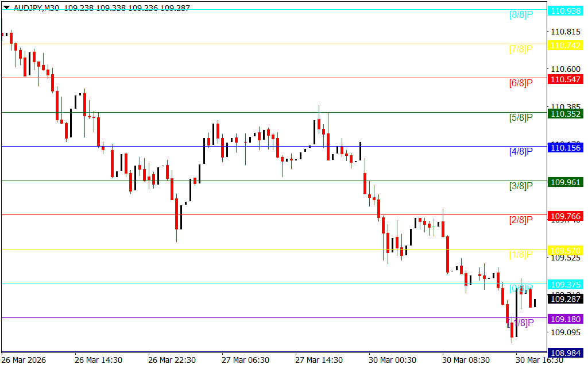588x368 pixels.
Task: Click the 26 Mar 14:30 time label
Action: pos(98,360)
